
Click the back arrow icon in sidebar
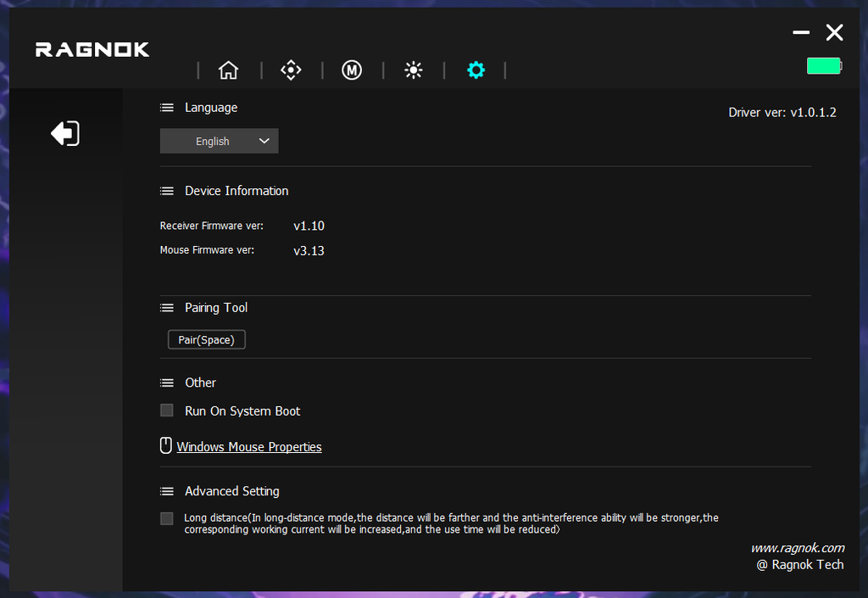pos(65,133)
